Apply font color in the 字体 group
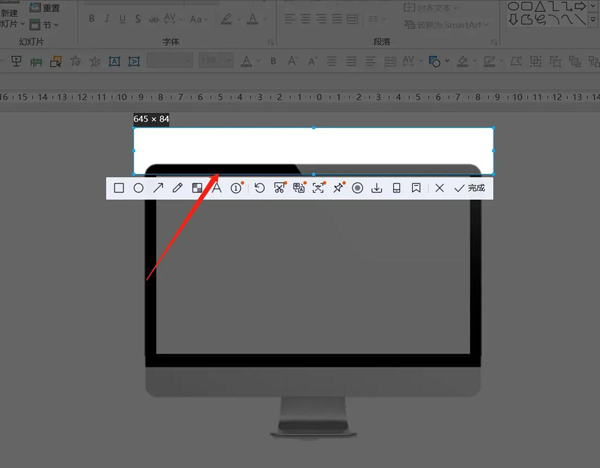 [x=252, y=19]
